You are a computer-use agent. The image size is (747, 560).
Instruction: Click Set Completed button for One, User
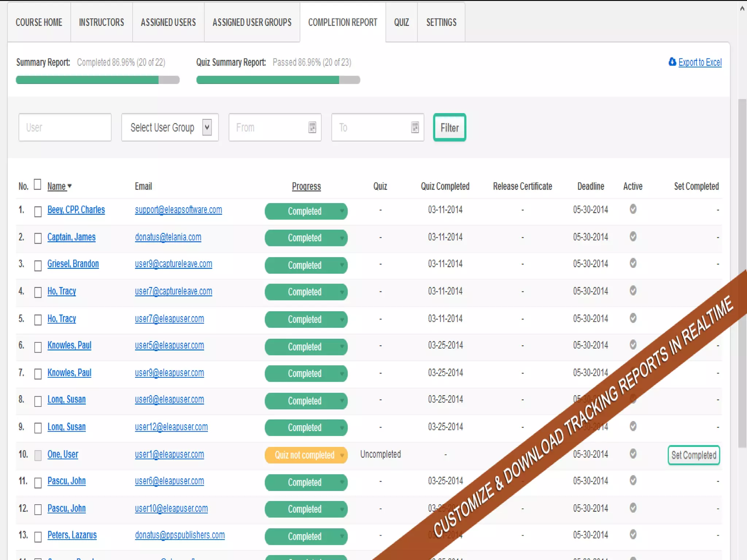[x=693, y=455]
